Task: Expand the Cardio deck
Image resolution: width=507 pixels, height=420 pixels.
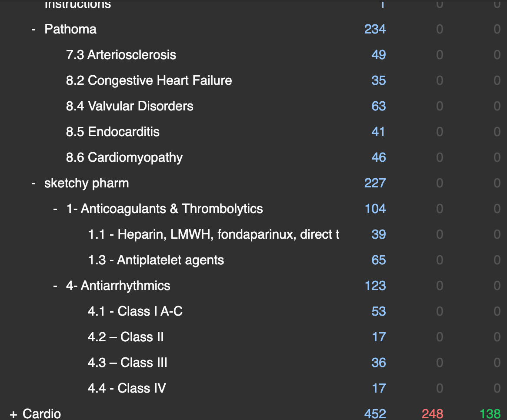Action: click(13, 414)
